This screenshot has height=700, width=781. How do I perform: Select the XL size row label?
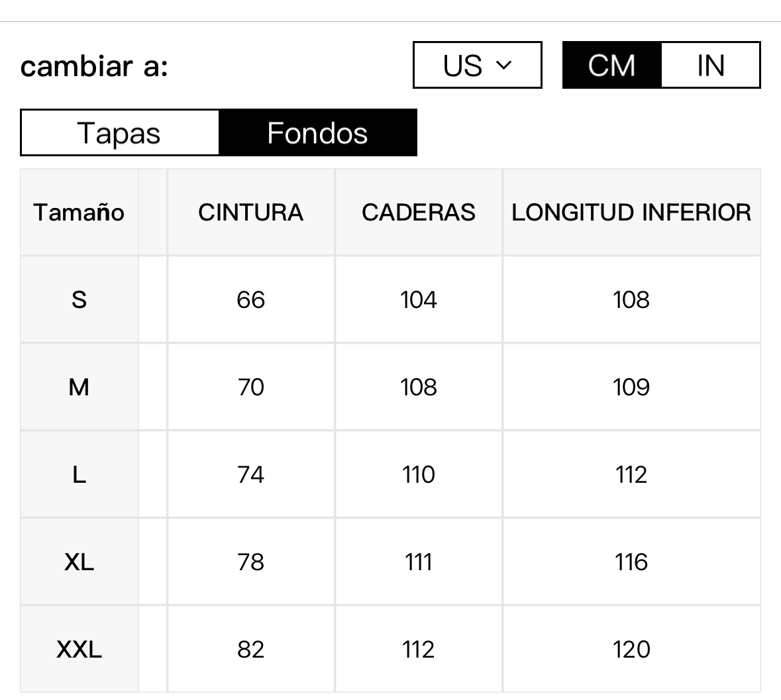(x=79, y=562)
